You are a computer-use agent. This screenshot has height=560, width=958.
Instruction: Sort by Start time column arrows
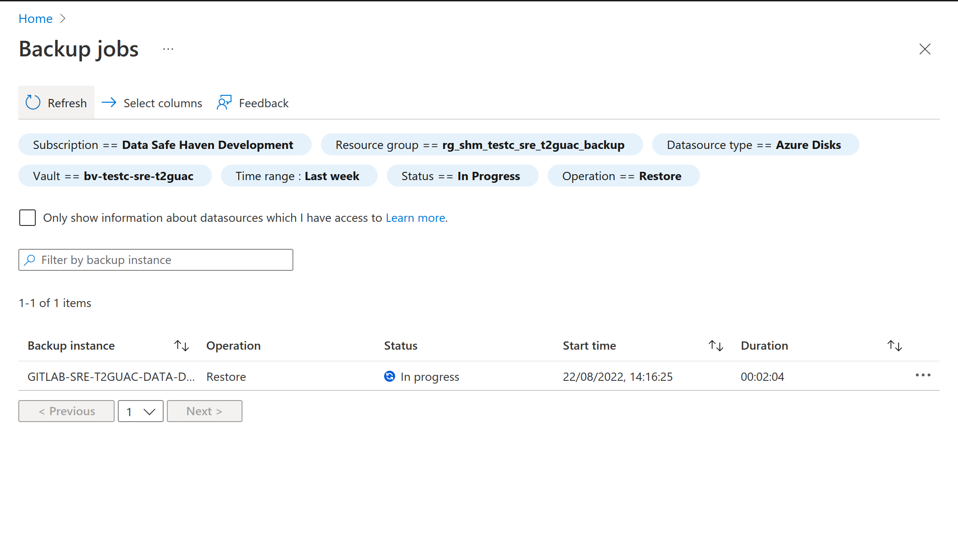click(x=716, y=346)
